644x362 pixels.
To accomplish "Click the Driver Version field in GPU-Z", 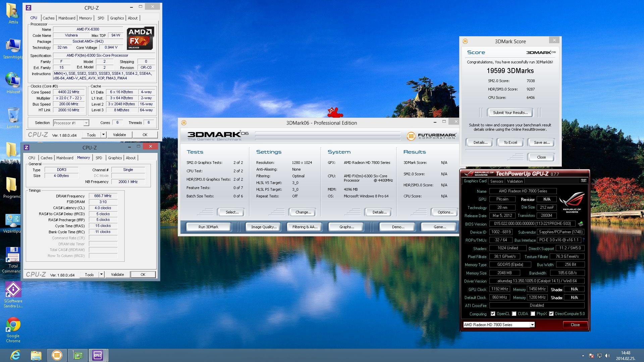I will point(537,281).
